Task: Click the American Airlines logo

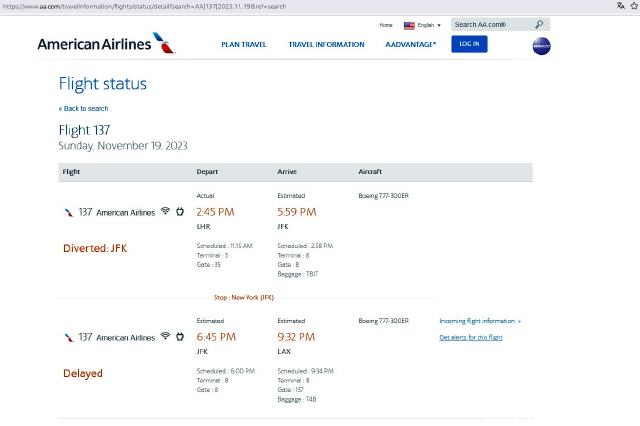Action: coord(107,44)
